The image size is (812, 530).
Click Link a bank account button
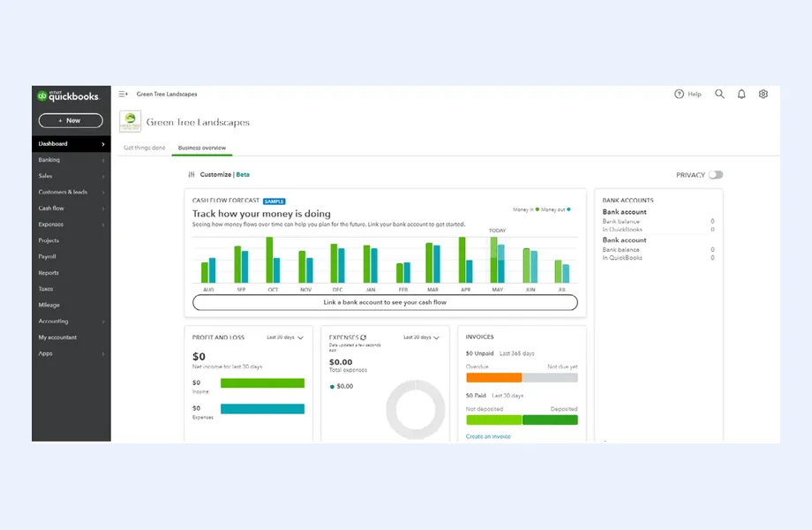click(385, 302)
